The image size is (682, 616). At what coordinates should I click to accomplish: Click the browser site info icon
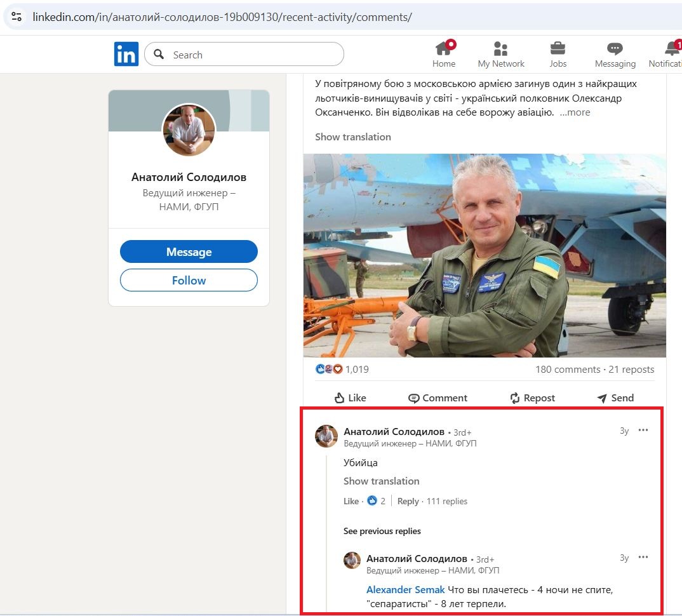pos(17,17)
